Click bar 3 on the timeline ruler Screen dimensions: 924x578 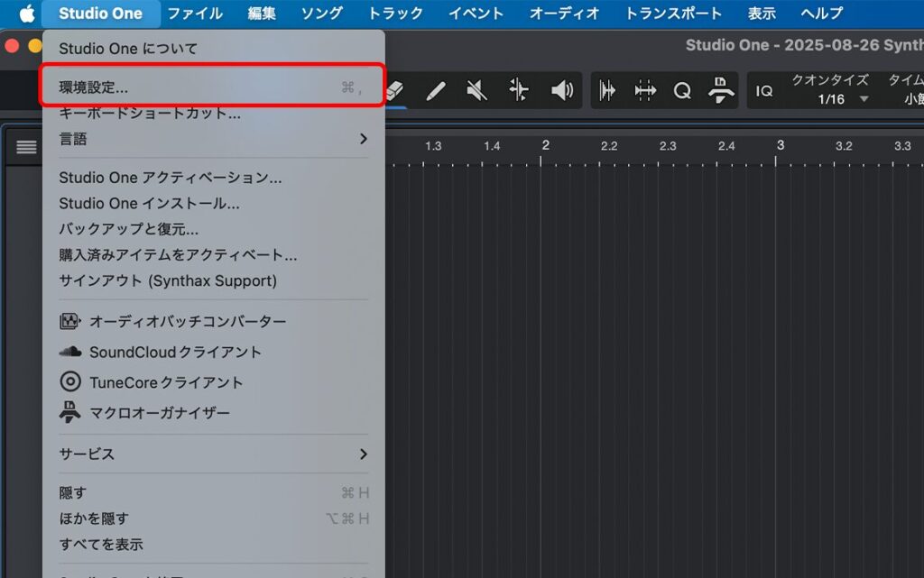pos(780,146)
